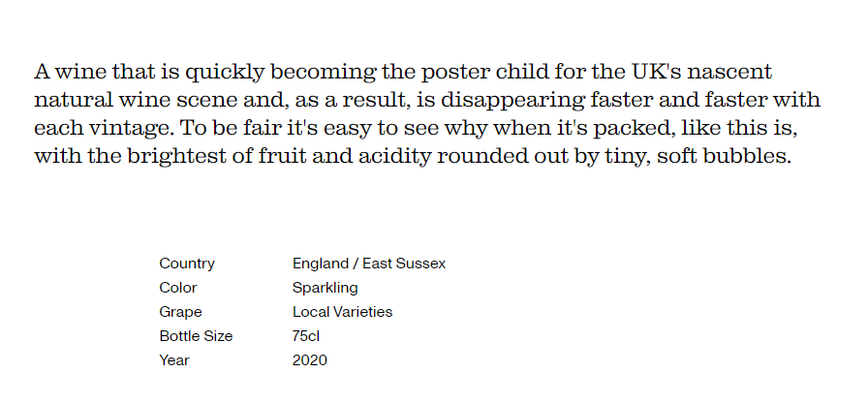Viewport: 868px width, 404px height.
Task: Click the Year label
Action: 174,360
